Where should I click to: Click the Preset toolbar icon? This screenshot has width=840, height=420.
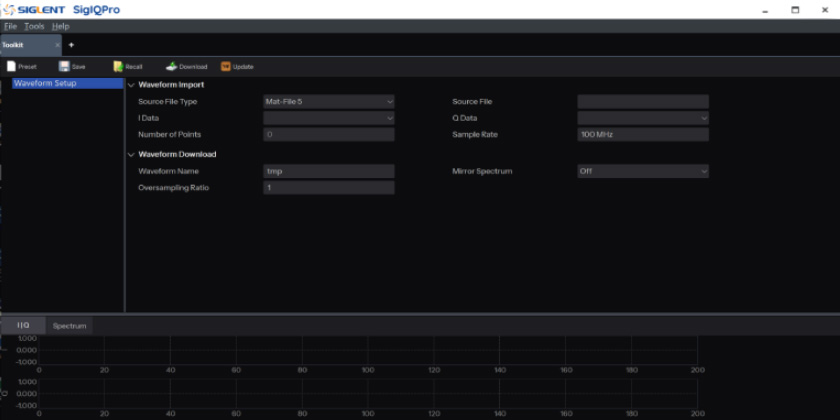pos(12,66)
